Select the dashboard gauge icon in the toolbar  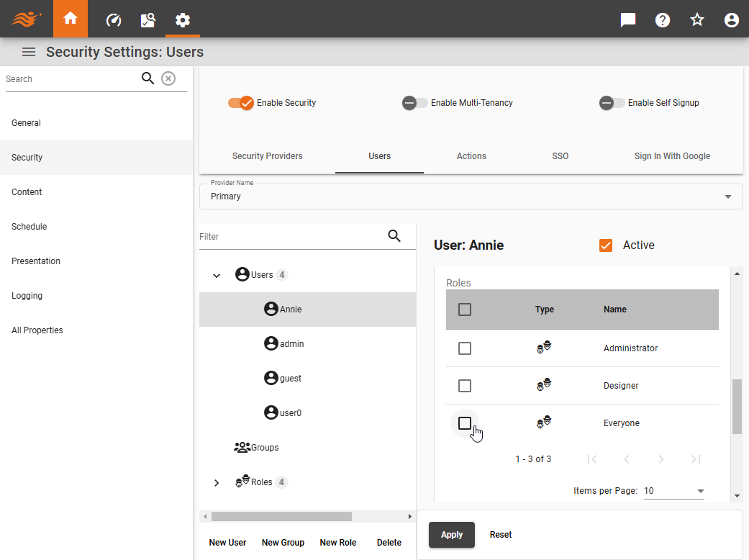[113, 19]
